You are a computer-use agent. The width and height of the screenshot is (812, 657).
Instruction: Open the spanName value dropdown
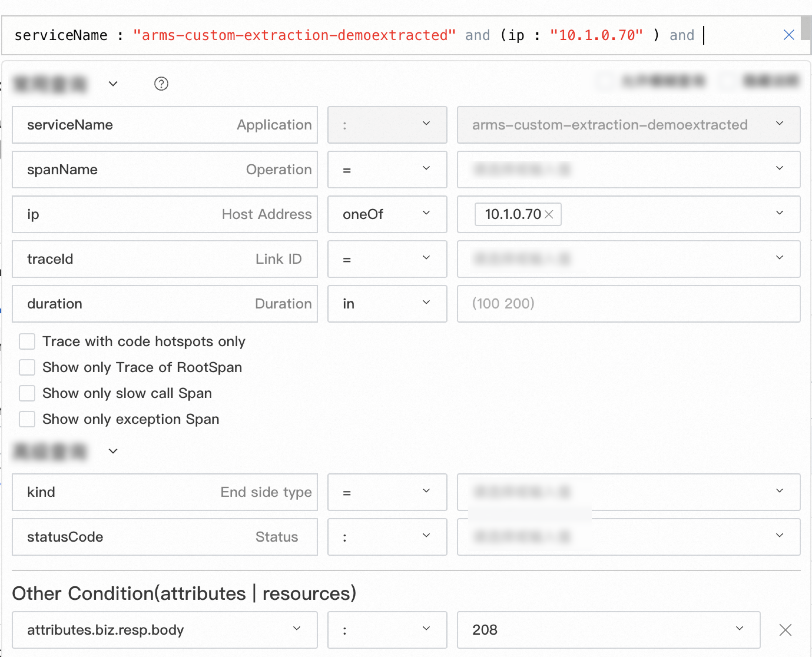click(628, 170)
